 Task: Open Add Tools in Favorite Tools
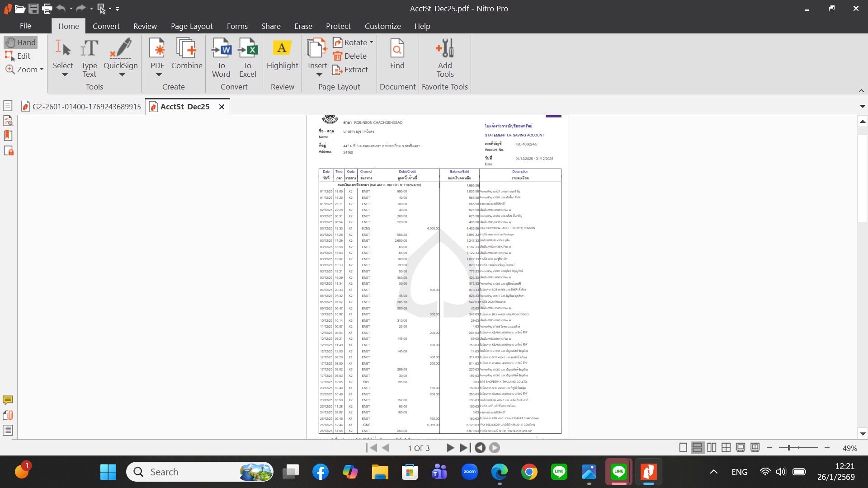(x=445, y=58)
